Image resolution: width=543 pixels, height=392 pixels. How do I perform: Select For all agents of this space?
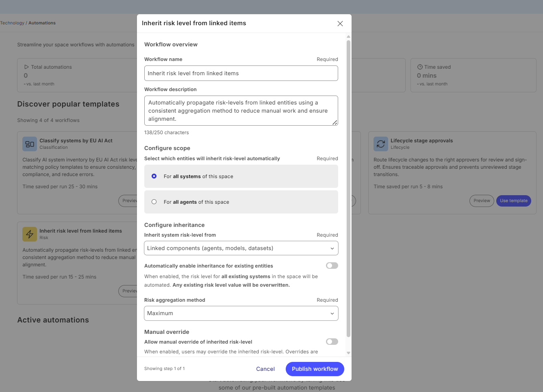[154, 202]
